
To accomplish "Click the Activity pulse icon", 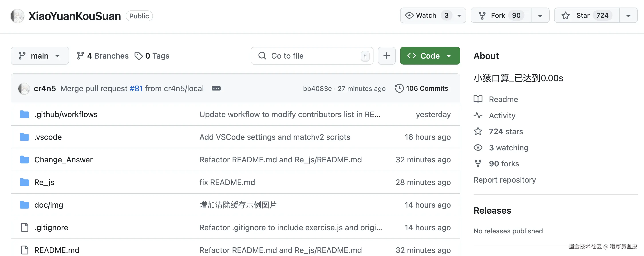I will coord(478,115).
